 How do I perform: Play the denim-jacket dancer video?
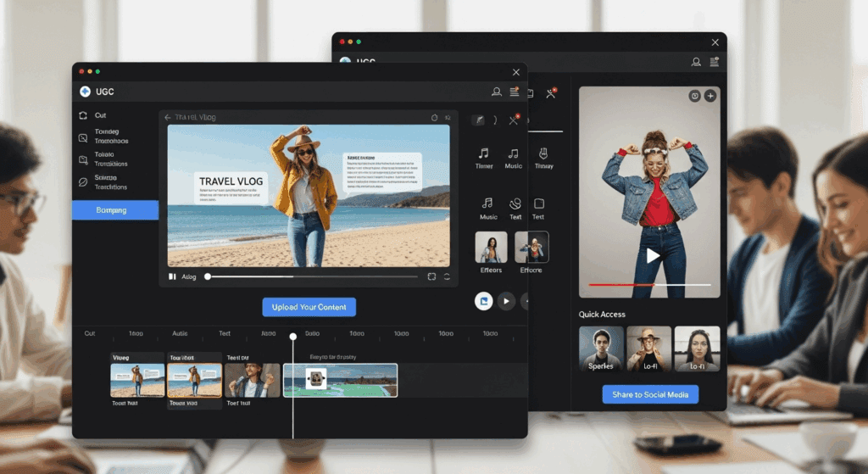(653, 255)
